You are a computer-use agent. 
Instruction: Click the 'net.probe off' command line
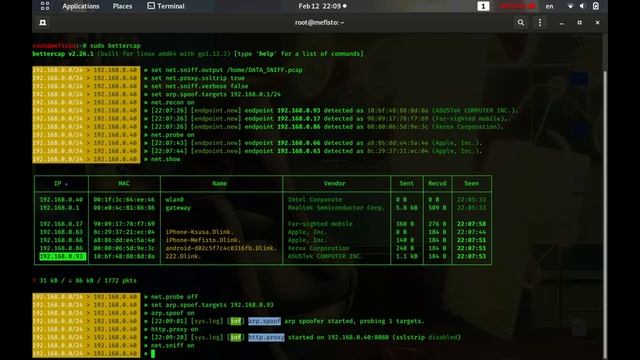tap(174, 297)
